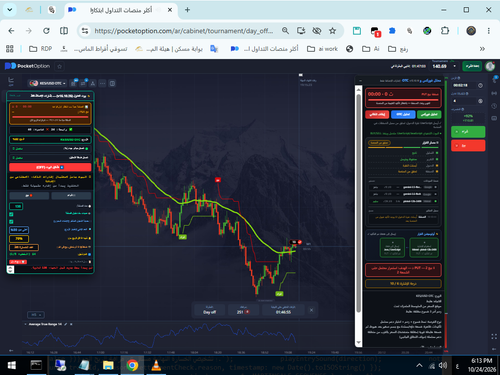The width and height of the screenshot is (500, 375).
Task: Open chart type settings icon
Action: coord(73,83)
